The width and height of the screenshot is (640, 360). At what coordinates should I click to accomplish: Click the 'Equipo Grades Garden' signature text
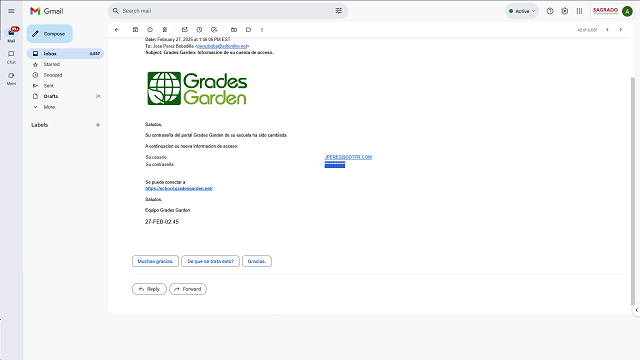click(x=167, y=210)
